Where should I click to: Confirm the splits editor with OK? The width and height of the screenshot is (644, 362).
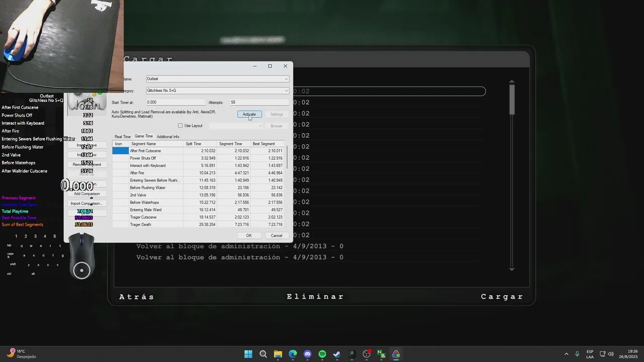(249, 235)
